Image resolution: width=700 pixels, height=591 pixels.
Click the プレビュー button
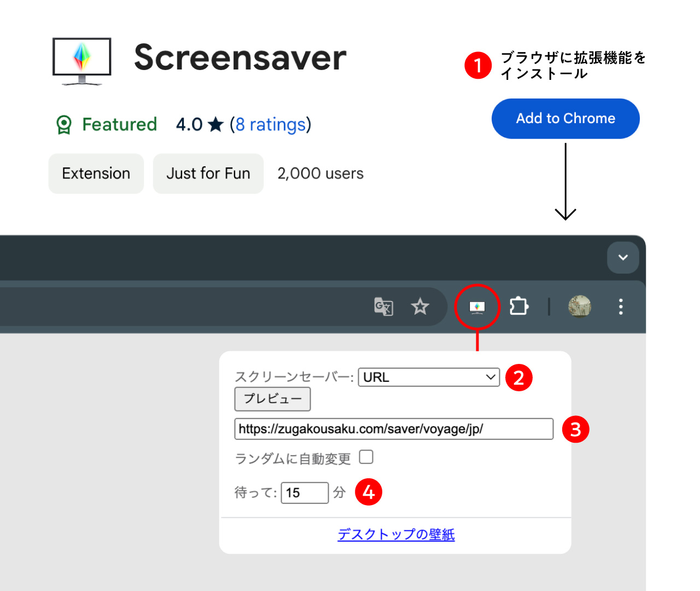(272, 399)
